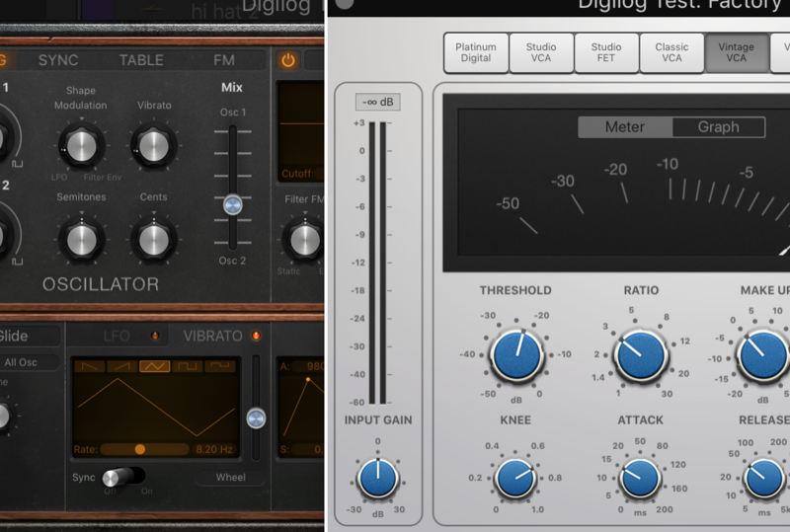Select the narrow pulse LFO waveform

click(222, 365)
